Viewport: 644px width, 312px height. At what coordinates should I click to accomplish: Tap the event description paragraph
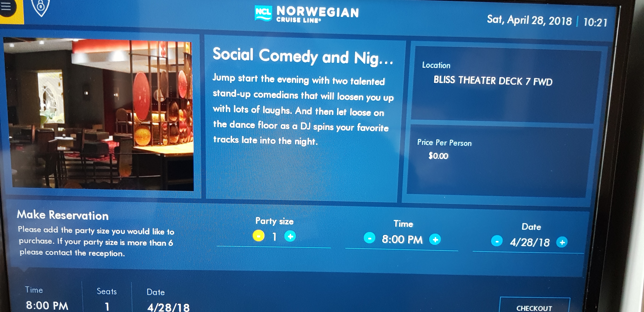pyautogui.click(x=303, y=109)
